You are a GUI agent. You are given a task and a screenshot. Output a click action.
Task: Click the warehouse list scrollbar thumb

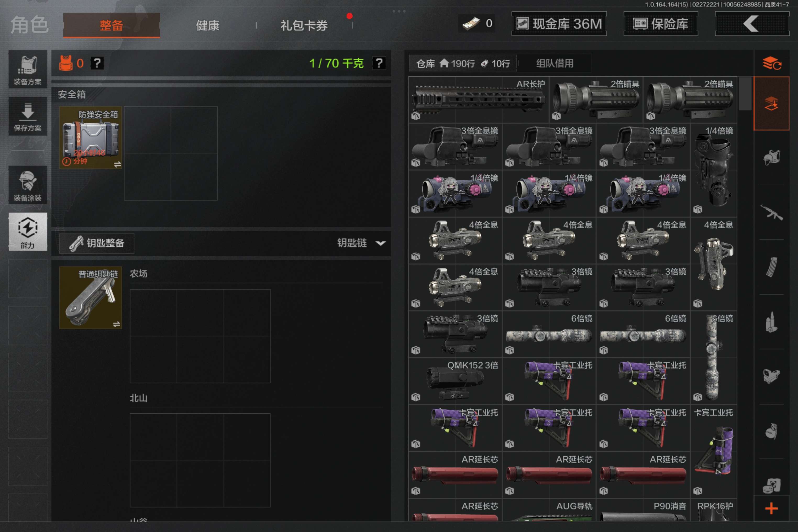pyautogui.click(x=745, y=94)
